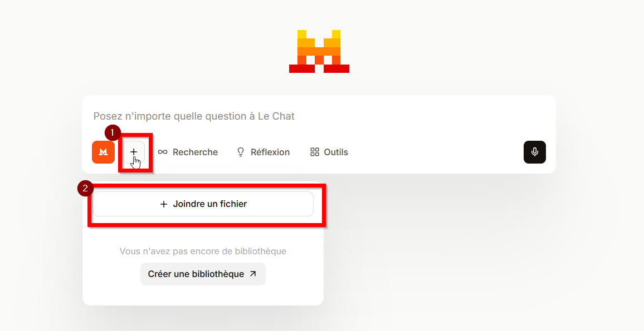Image resolution: width=644 pixels, height=331 pixels.
Task: Click the placeholder text mentioning Le Chat
Action: coord(194,116)
